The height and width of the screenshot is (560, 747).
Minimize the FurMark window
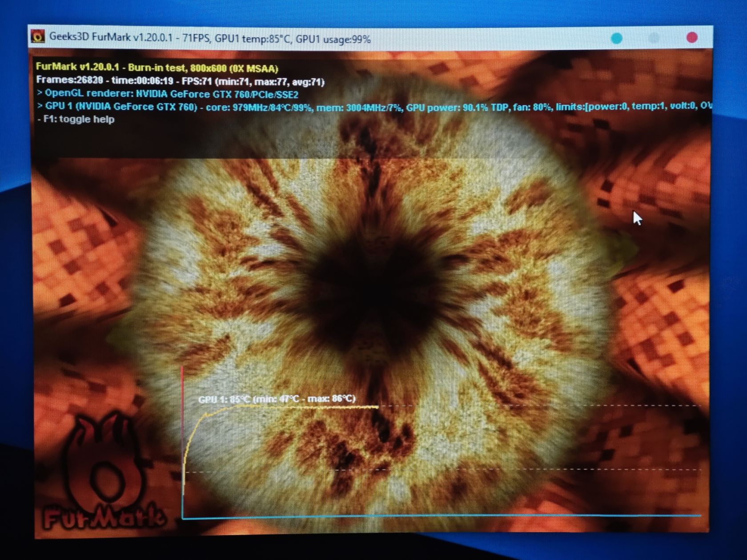tap(617, 38)
